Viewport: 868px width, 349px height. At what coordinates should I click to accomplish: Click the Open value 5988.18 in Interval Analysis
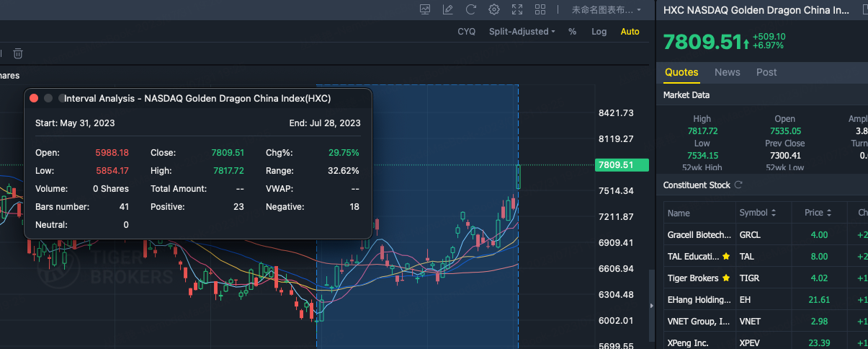[112, 153]
